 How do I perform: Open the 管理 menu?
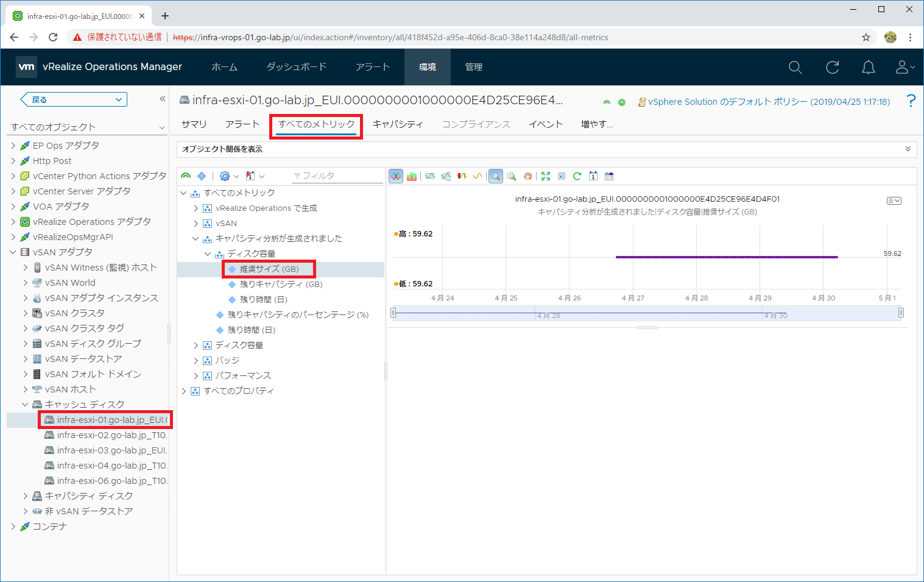(x=474, y=67)
